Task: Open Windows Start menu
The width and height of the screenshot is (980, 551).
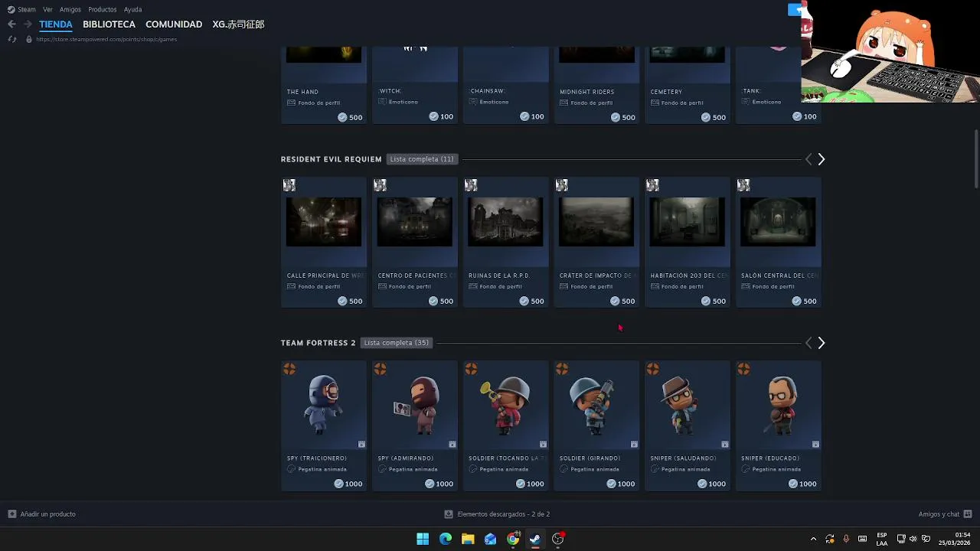Action: pos(423,539)
